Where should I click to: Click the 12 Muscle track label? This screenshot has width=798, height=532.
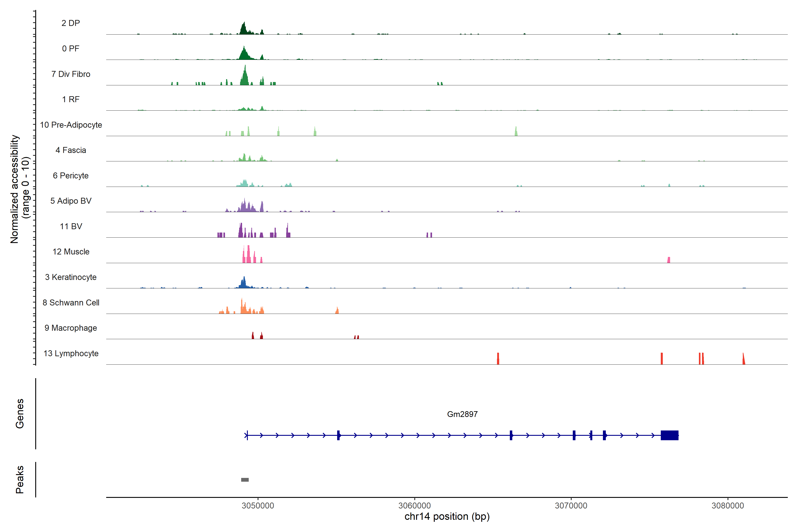coord(70,252)
